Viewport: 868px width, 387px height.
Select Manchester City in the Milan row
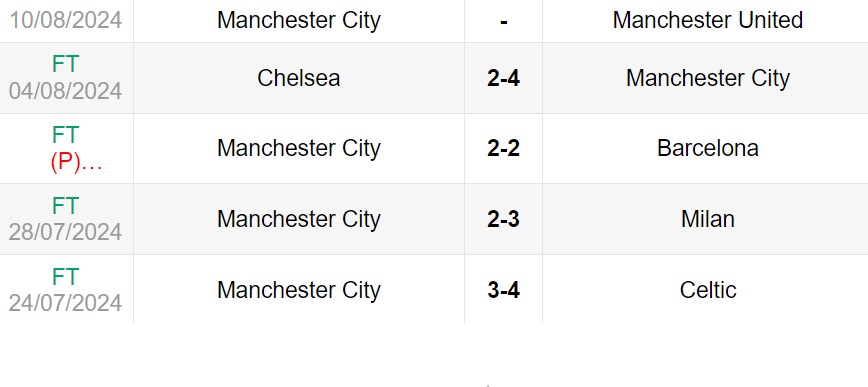[298, 219]
